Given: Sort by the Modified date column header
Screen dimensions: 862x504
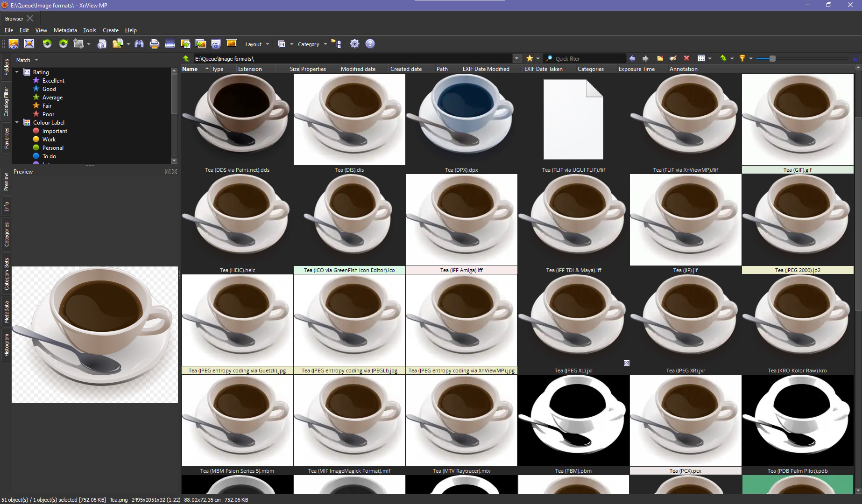Looking at the screenshot, I should pyautogui.click(x=358, y=69).
